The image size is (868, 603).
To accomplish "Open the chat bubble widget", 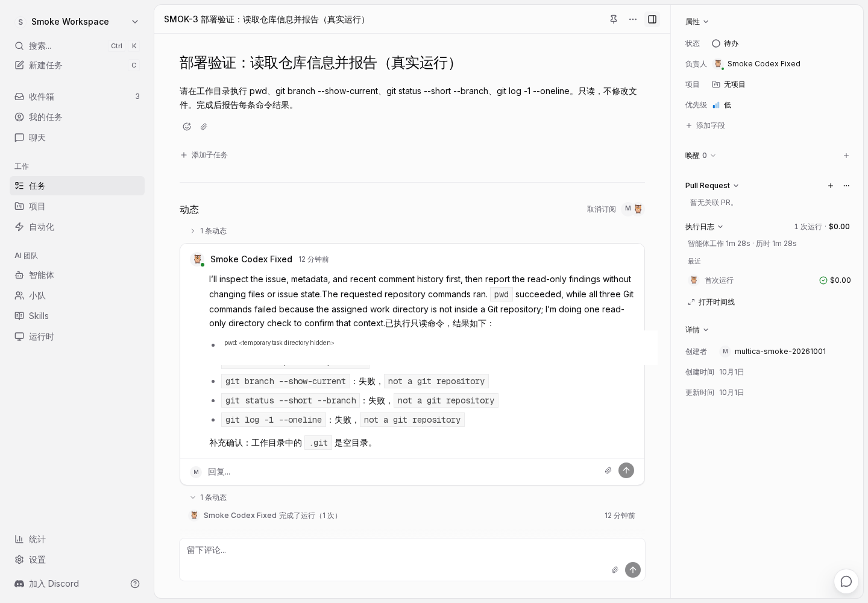I will (x=846, y=581).
